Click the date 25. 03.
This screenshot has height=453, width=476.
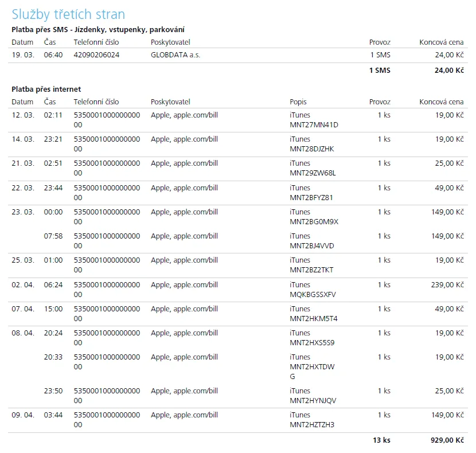23,260
